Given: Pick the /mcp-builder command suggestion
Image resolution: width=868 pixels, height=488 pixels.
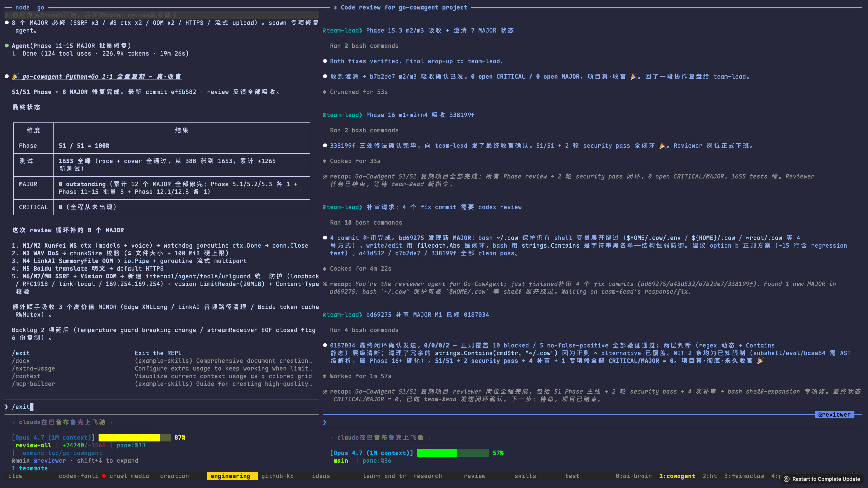Looking at the screenshot, I should coord(162,384).
